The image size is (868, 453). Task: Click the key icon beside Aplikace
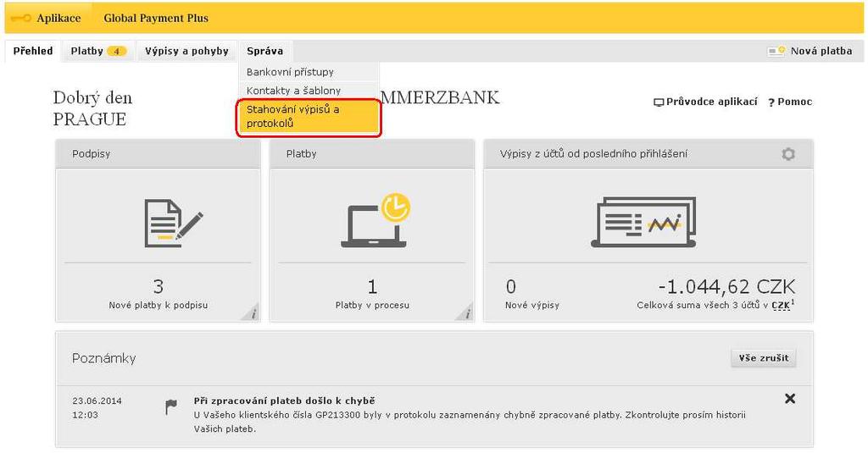point(20,19)
